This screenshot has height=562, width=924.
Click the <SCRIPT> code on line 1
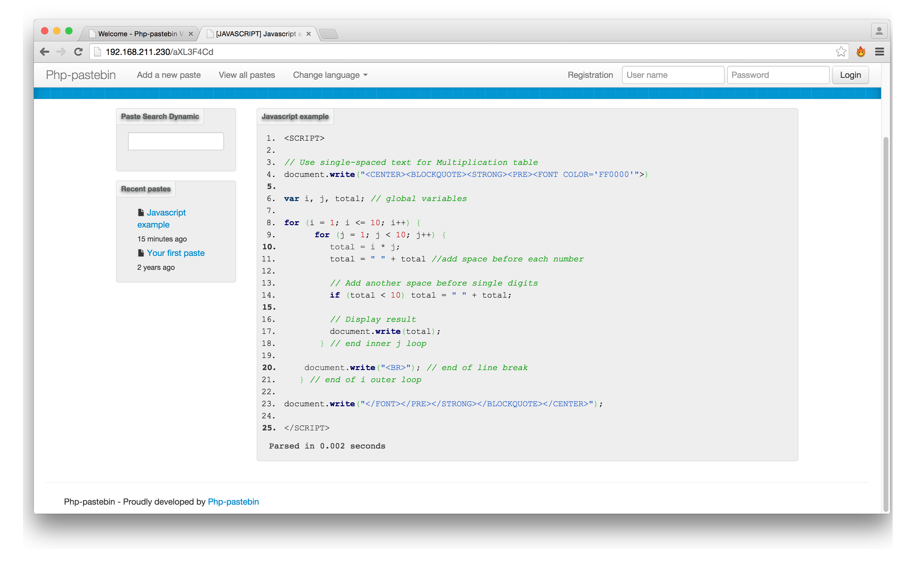tap(304, 138)
